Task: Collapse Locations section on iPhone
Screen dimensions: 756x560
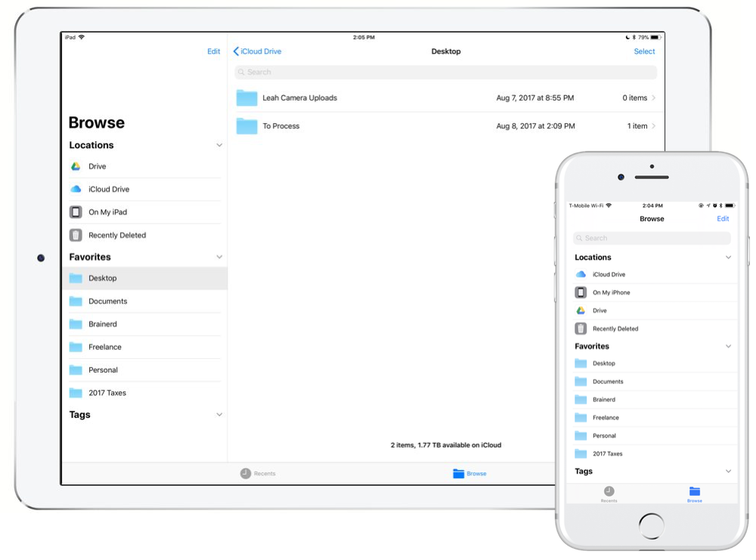Action: tap(729, 258)
